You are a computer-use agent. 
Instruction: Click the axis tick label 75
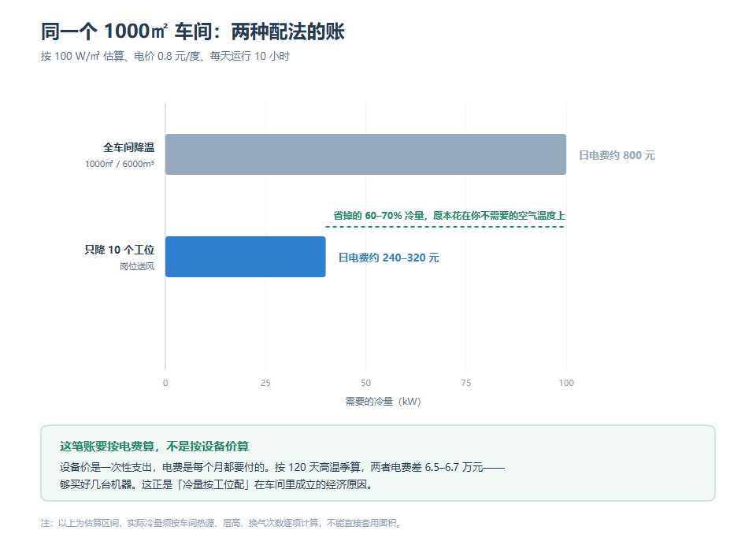[x=465, y=383]
